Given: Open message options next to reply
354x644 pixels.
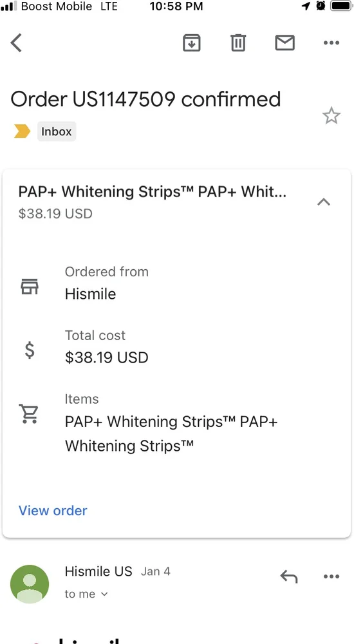Looking at the screenshot, I should (331, 576).
